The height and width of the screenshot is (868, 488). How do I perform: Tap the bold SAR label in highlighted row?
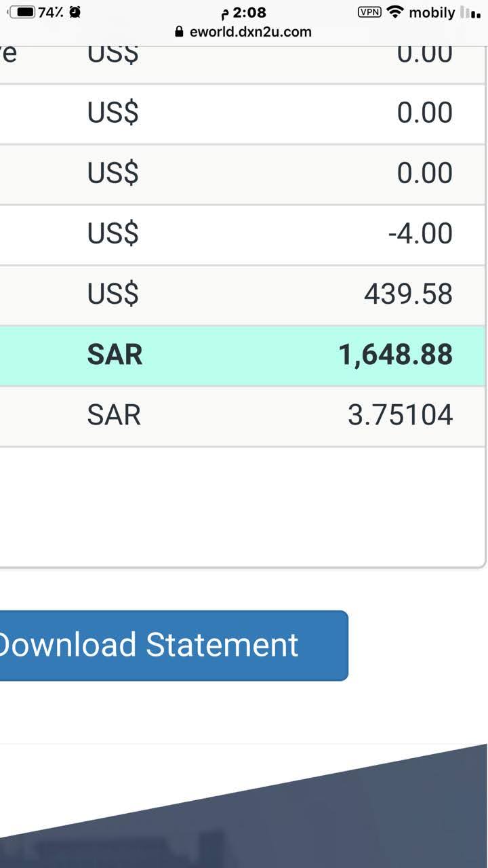click(x=115, y=355)
